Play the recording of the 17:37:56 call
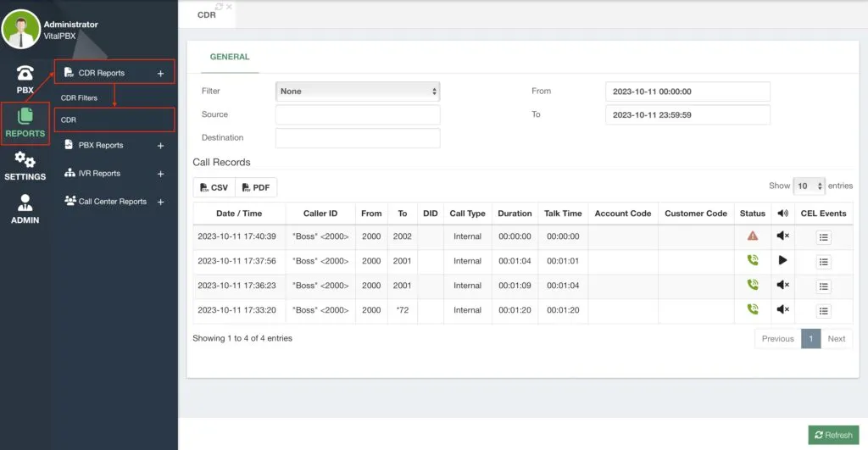868x450 pixels. [782, 260]
